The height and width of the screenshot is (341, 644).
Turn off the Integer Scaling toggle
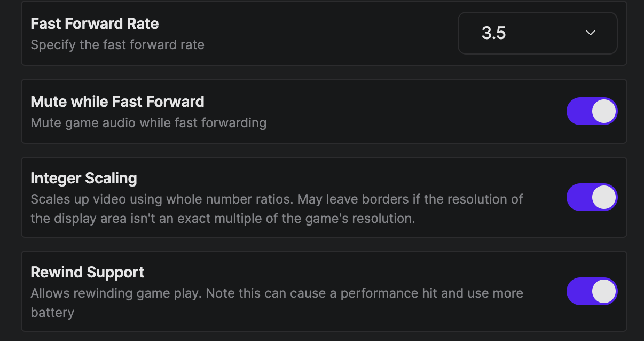click(x=592, y=197)
